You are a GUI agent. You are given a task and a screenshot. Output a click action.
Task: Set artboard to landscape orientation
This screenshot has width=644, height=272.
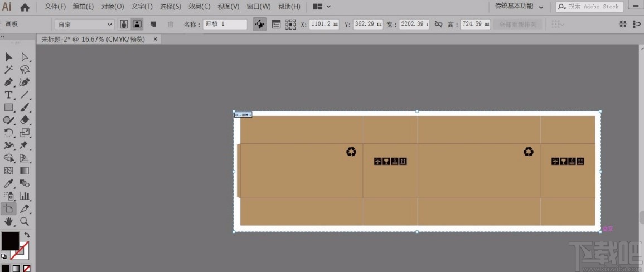click(137, 24)
